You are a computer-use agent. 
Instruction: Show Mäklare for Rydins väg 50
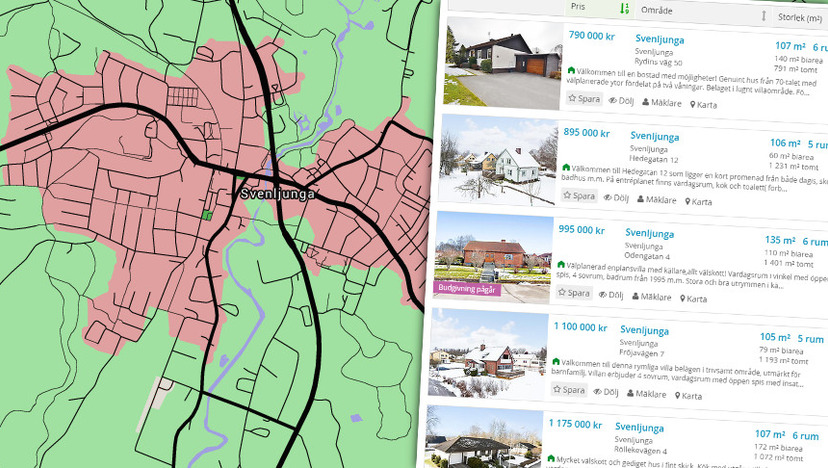click(662, 103)
